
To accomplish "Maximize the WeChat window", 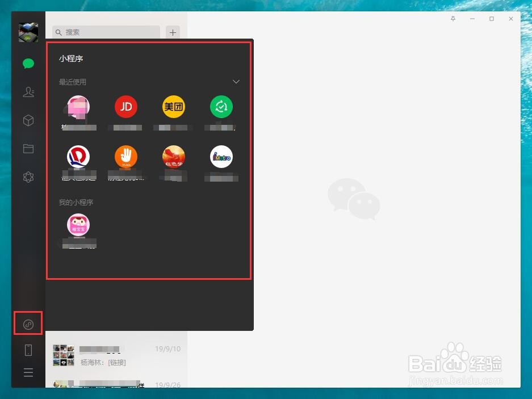I will click(492, 19).
